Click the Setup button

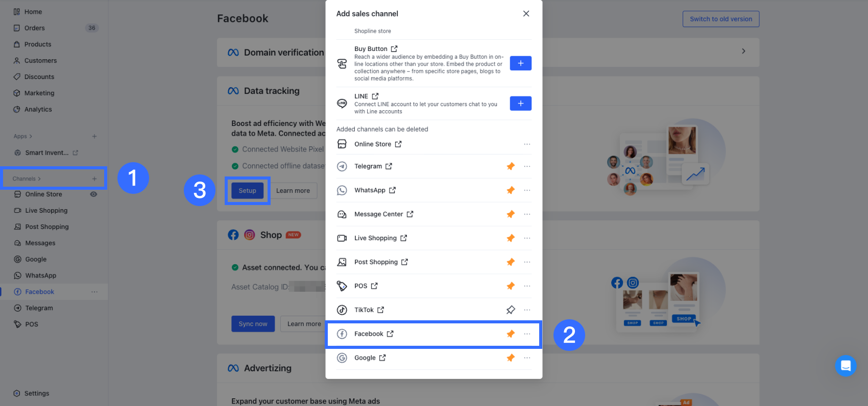[x=248, y=191]
